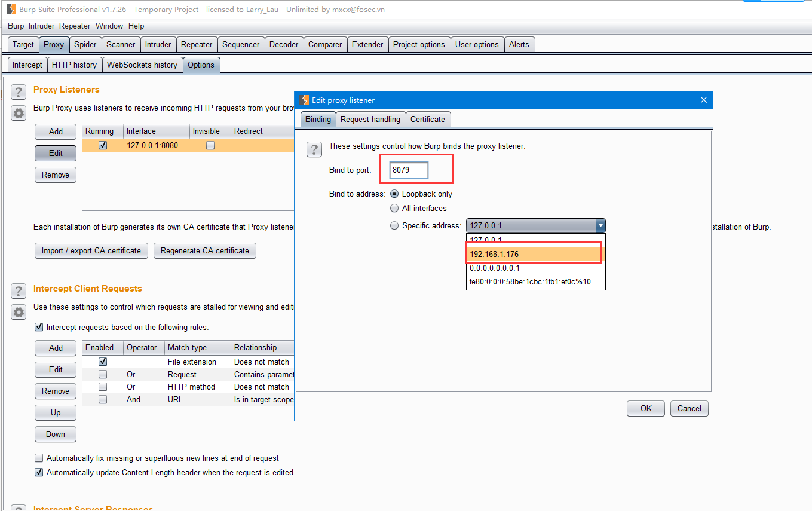Choose 192.168.1.176 from address list
The width and height of the screenshot is (812, 511).
click(536, 254)
